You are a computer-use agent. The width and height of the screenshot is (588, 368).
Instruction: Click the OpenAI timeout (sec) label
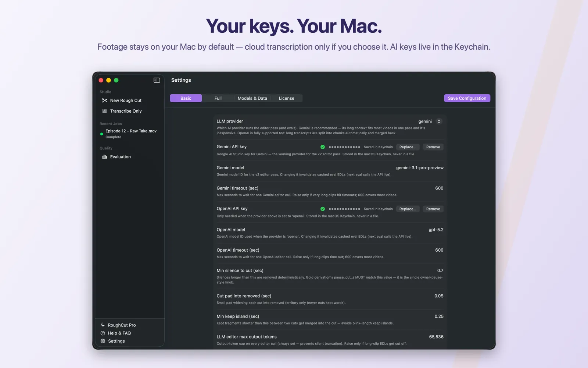pyautogui.click(x=238, y=250)
